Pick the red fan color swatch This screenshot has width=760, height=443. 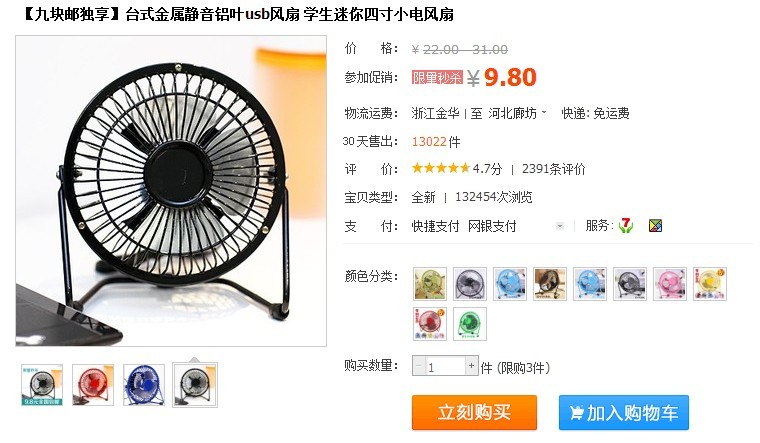click(430, 324)
